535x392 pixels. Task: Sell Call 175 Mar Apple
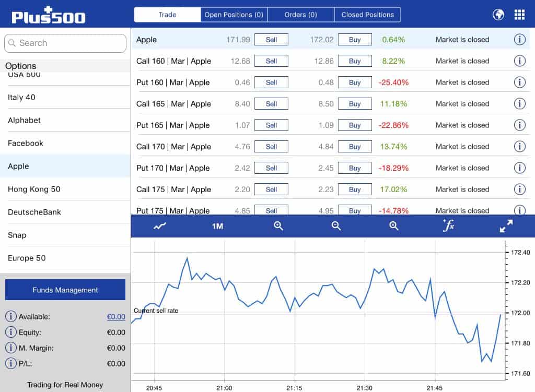[x=271, y=189]
